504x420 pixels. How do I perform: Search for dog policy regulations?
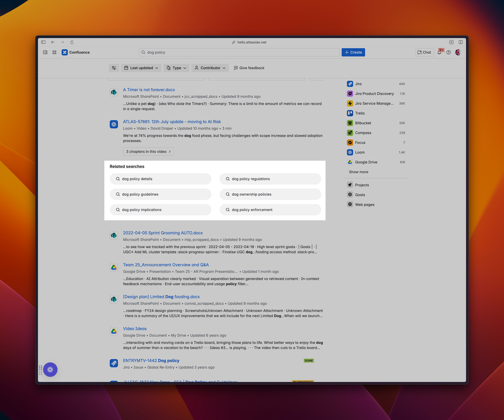(270, 179)
